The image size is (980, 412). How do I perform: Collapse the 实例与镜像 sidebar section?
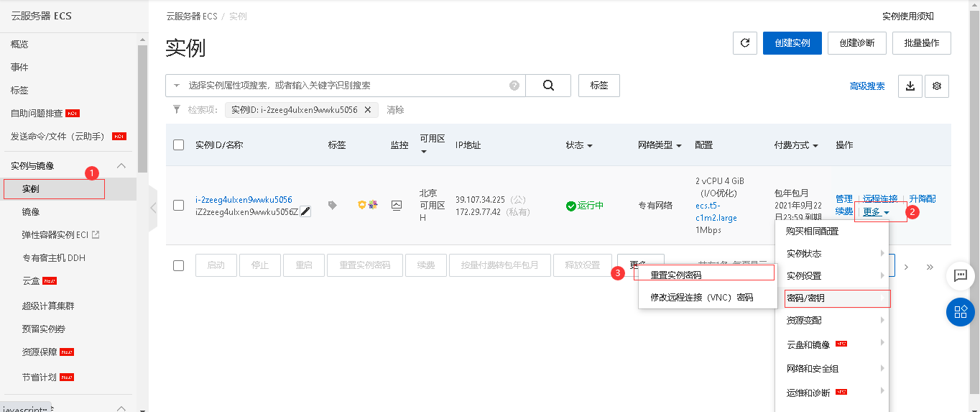(121, 166)
